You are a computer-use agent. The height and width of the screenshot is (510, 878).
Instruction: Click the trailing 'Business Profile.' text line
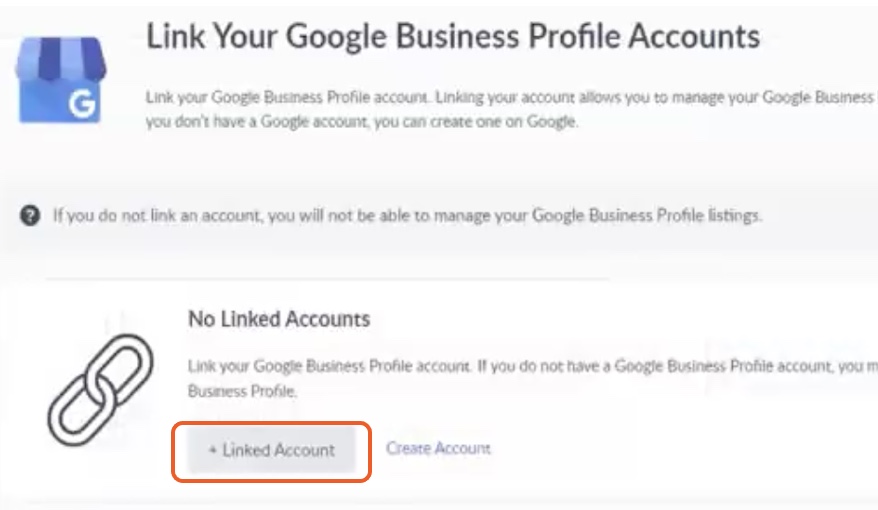(x=242, y=390)
